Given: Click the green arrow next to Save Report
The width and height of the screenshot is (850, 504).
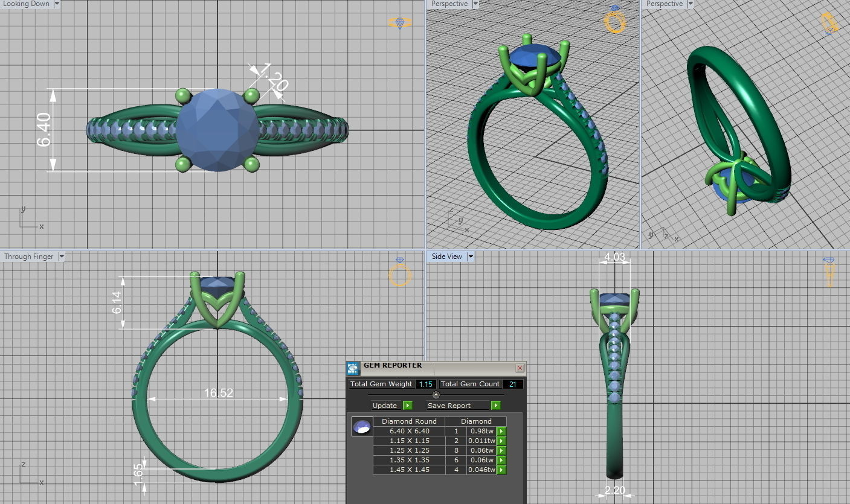Looking at the screenshot, I should 495,406.
